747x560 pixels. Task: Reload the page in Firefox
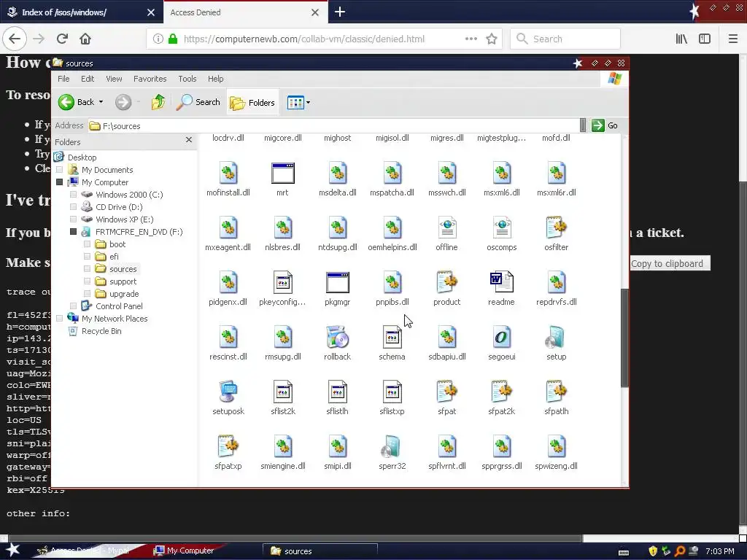62,39
